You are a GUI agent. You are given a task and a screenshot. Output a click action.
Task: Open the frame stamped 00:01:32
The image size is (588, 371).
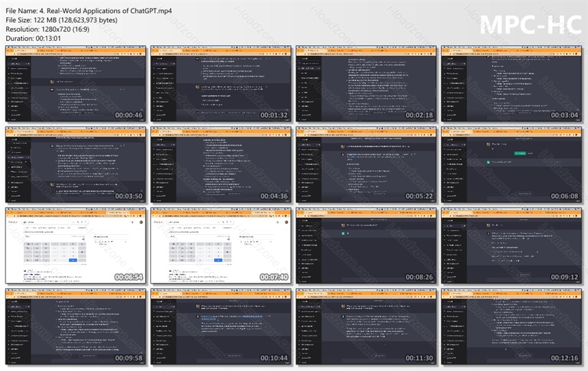pos(221,84)
